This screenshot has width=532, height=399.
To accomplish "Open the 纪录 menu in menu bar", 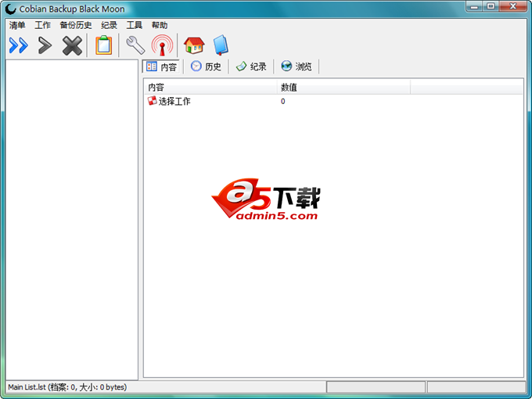I will pyautogui.click(x=109, y=25).
